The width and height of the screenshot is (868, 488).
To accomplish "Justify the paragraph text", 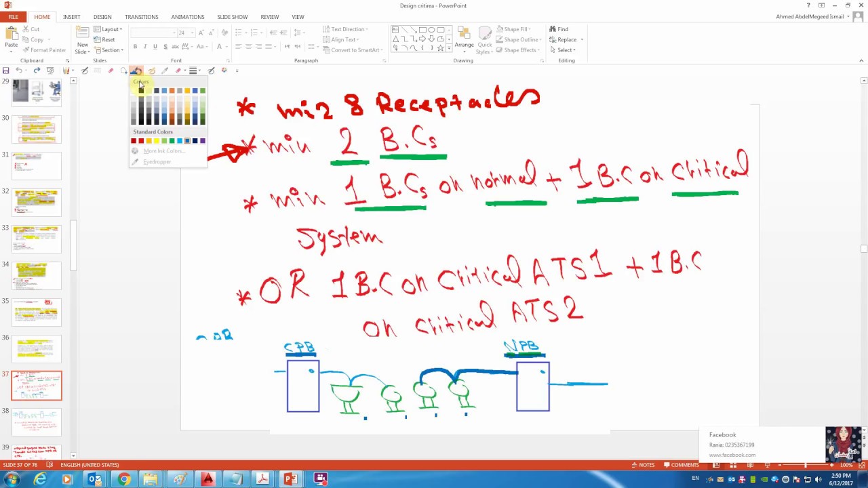I will pyautogui.click(x=269, y=47).
